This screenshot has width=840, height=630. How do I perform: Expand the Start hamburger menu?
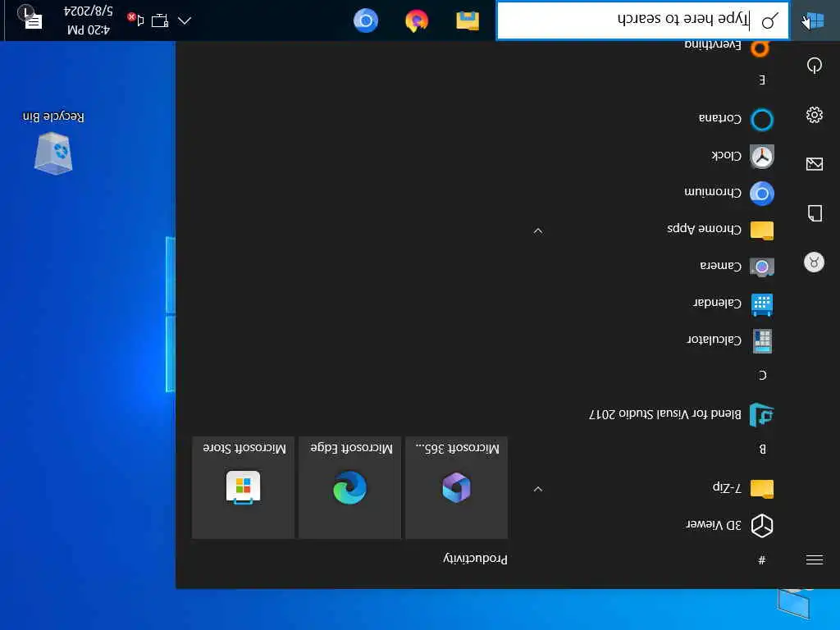click(815, 559)
